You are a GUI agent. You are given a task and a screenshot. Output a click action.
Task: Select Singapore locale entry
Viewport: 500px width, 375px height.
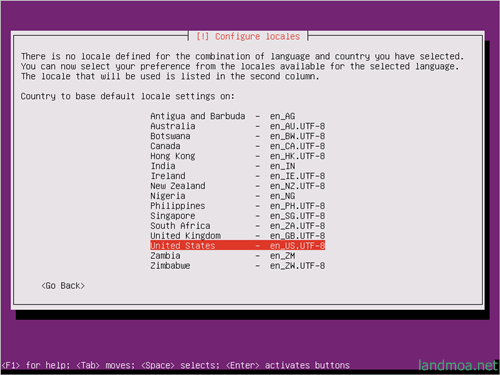pos(237,216)
